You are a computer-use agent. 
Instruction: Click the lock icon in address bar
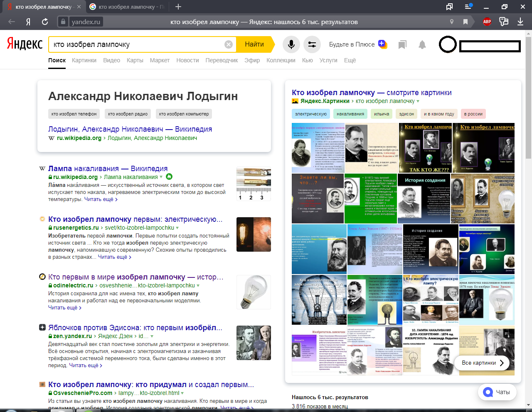63,22
